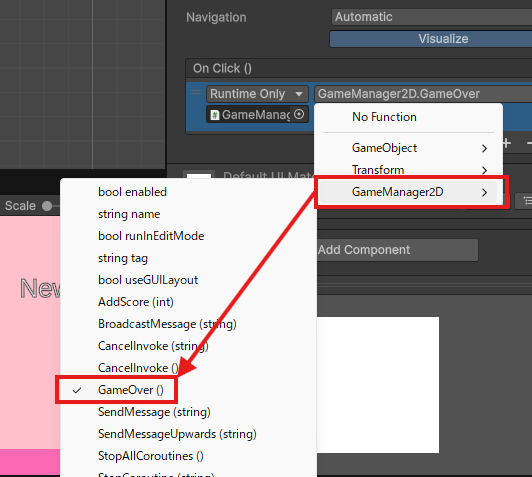The image size is (532, 477).
Task: Select bool runInEditMode option
Action: tap(188, 236)
